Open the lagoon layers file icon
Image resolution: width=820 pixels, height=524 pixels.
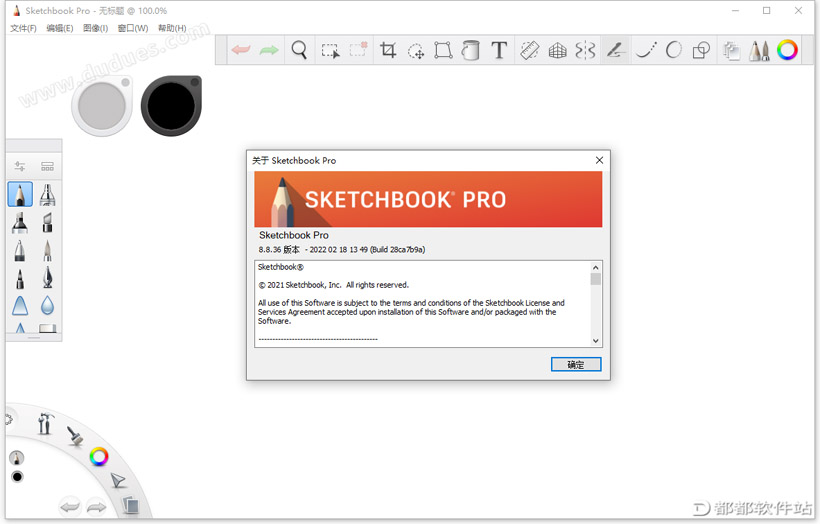pyautogui.click(x=131, y=505)
